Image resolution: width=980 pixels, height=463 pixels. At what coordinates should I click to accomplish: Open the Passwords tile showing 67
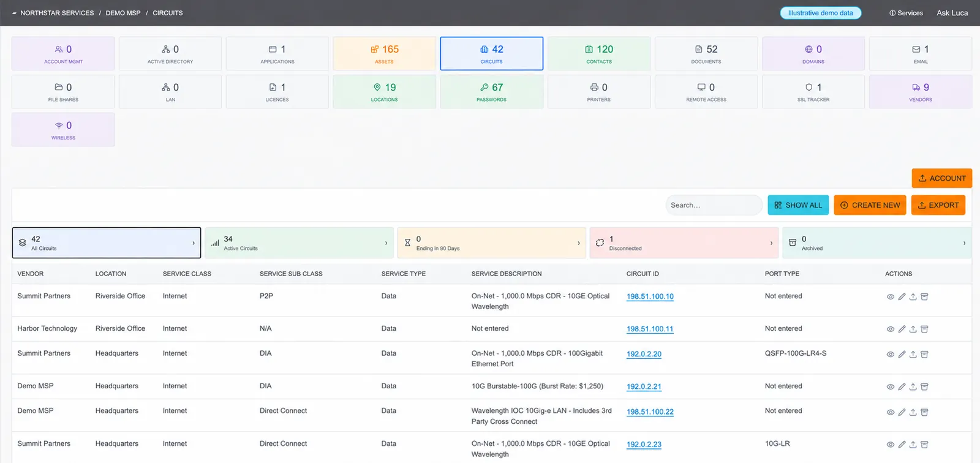(x=491, y=91)
